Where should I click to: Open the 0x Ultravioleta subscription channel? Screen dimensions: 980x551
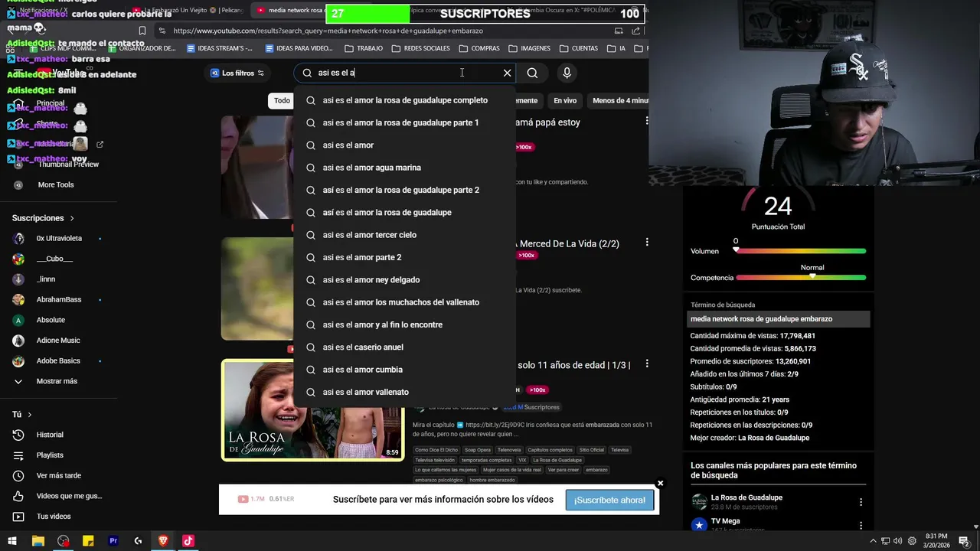pyautogui.click(x=58, y=239)
